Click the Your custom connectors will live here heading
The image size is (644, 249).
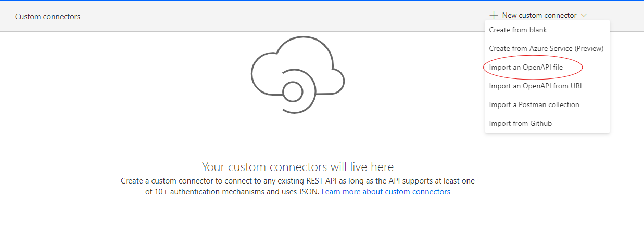pyautogui.click(x=298, y=167)
